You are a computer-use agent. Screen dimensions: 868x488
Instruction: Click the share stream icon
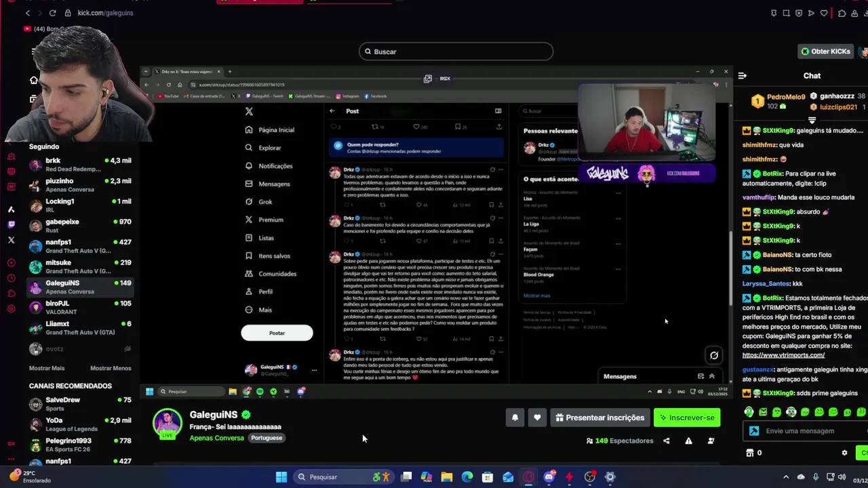click(x=666, y=441)
